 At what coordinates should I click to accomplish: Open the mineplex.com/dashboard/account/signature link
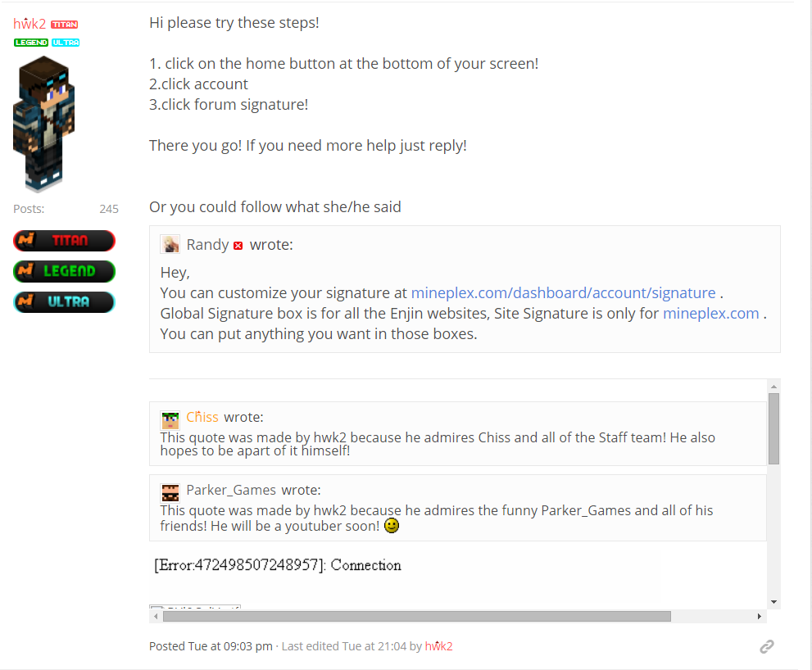coord(564,293)
